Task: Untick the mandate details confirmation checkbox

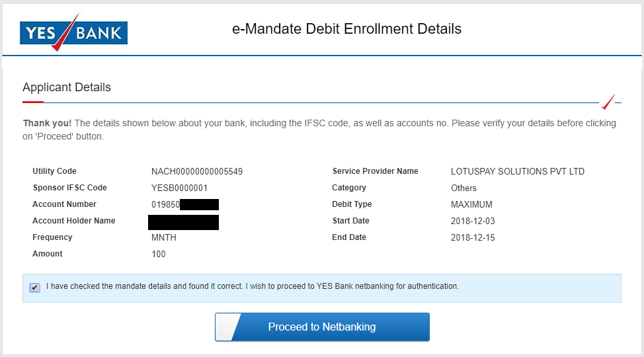Action: point(34,288)
